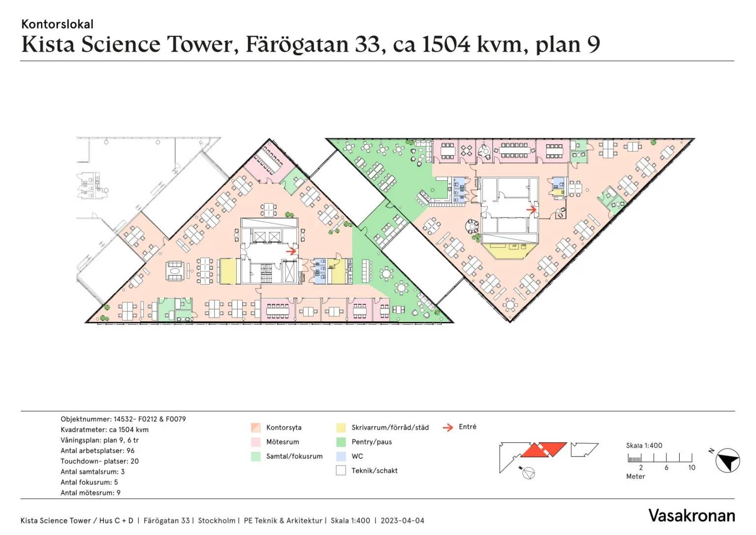Select the Kontorsyta color swatch
This screenshot has height=535, width=756.
(x=255, y=428)
